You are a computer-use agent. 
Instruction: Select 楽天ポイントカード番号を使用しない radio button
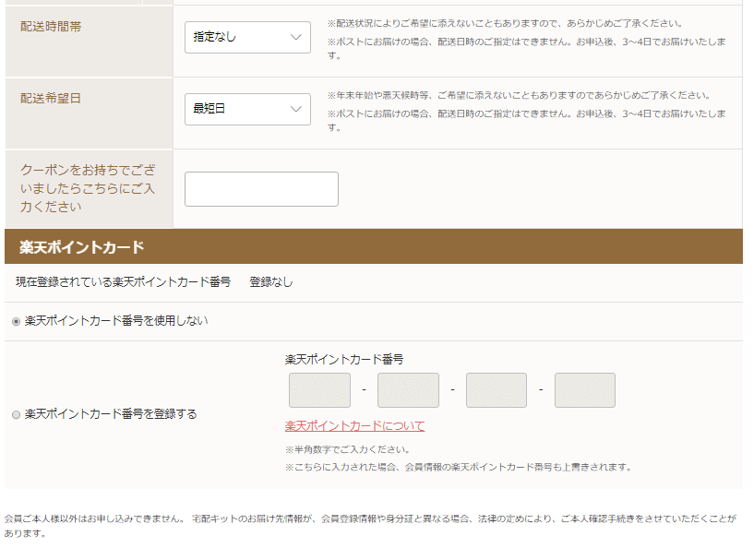16,321
